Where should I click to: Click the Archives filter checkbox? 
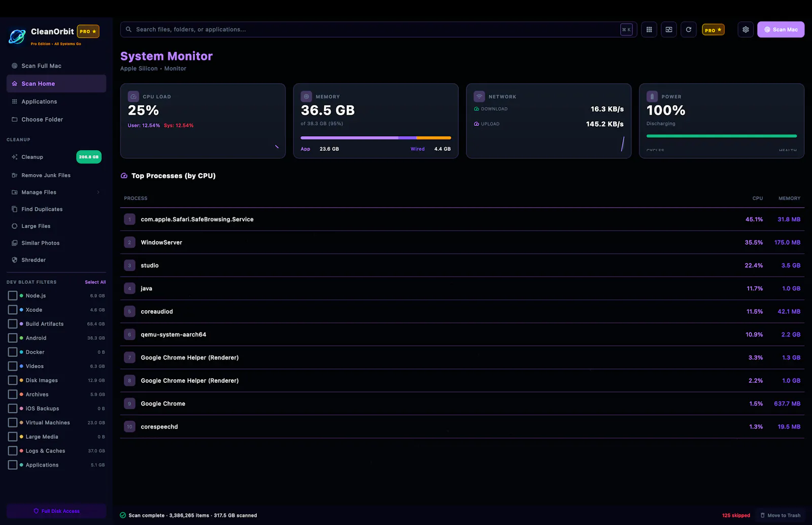pos(13,395)
